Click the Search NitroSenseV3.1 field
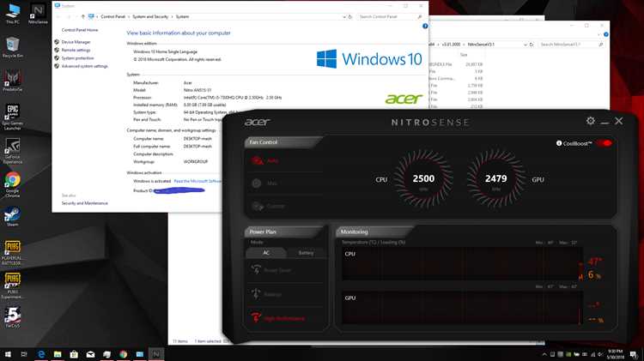 click(x=571, y=45)
